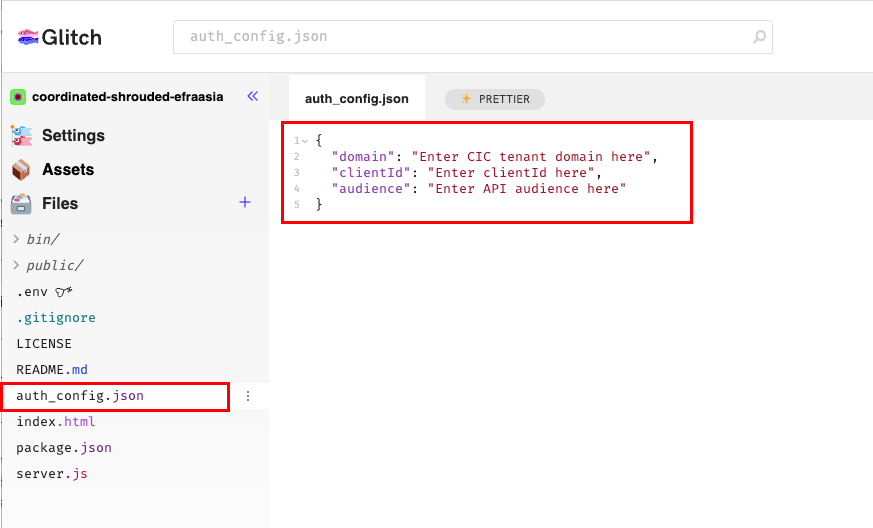This screenshot has height=528, width=873.
Task: Click the Assets box icon
Action: pos(21,170)
